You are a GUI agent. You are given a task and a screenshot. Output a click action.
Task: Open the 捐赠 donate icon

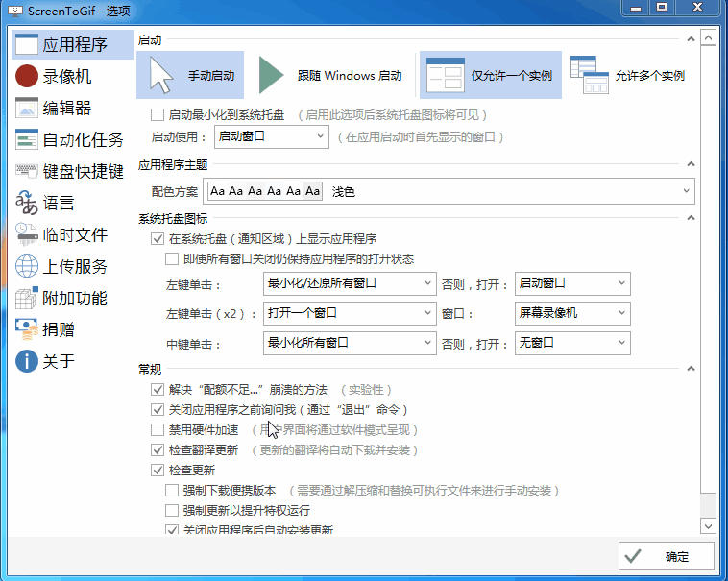tap(27, 329)
